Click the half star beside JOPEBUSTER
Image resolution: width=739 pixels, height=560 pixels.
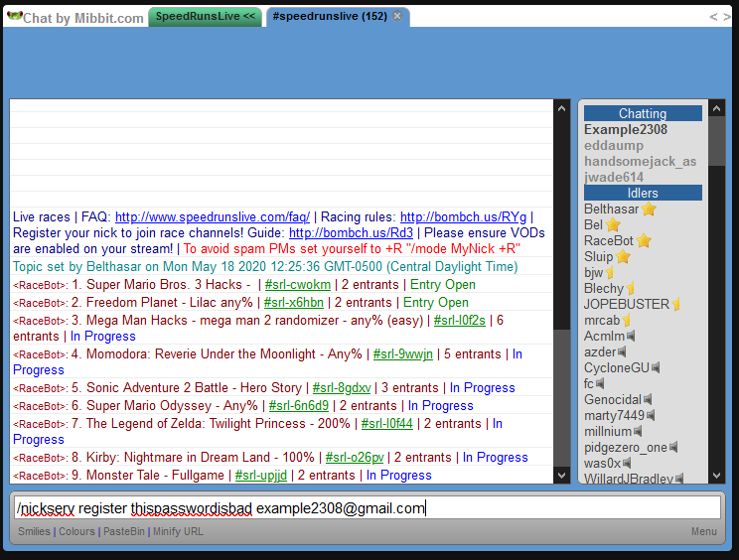[x=676, y=304]
